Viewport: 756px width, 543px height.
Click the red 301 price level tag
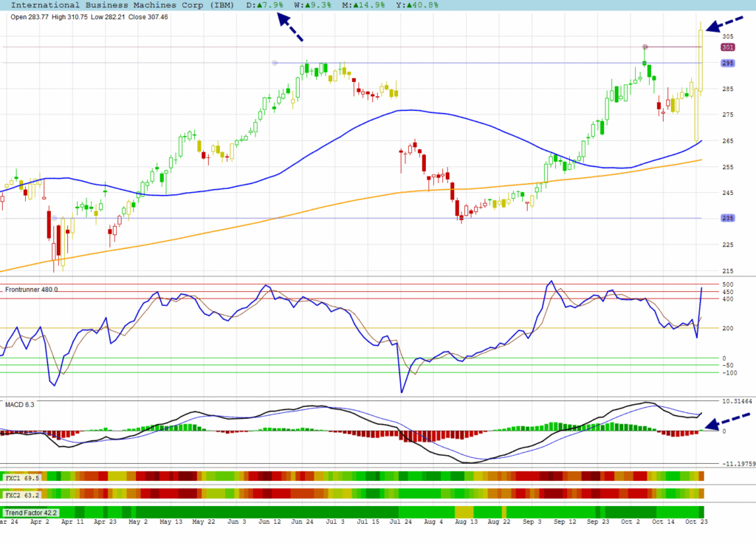click(727, 47)
